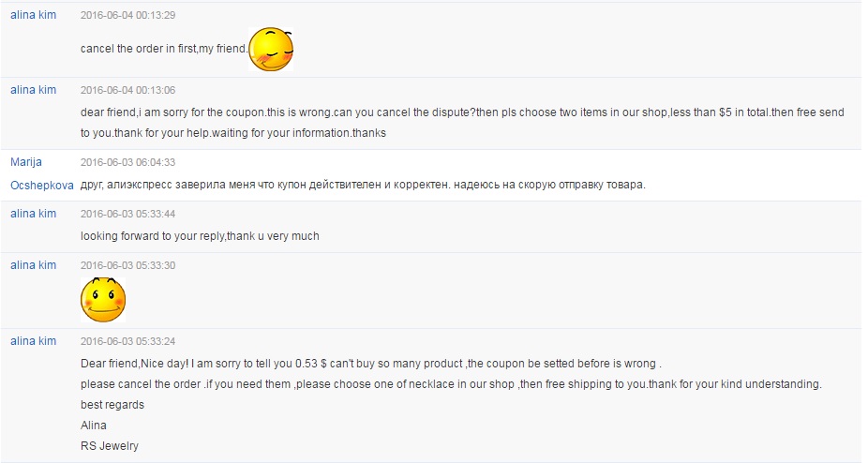Click the 'looking forward to your reply' text
The width and height of the screenshot is (868, 463).
[x=200, y=236]
